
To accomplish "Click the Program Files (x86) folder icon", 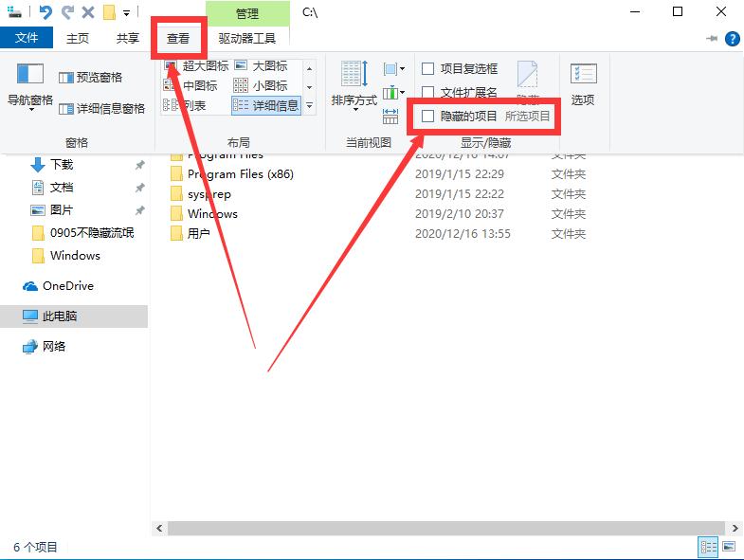I will 176,174.
